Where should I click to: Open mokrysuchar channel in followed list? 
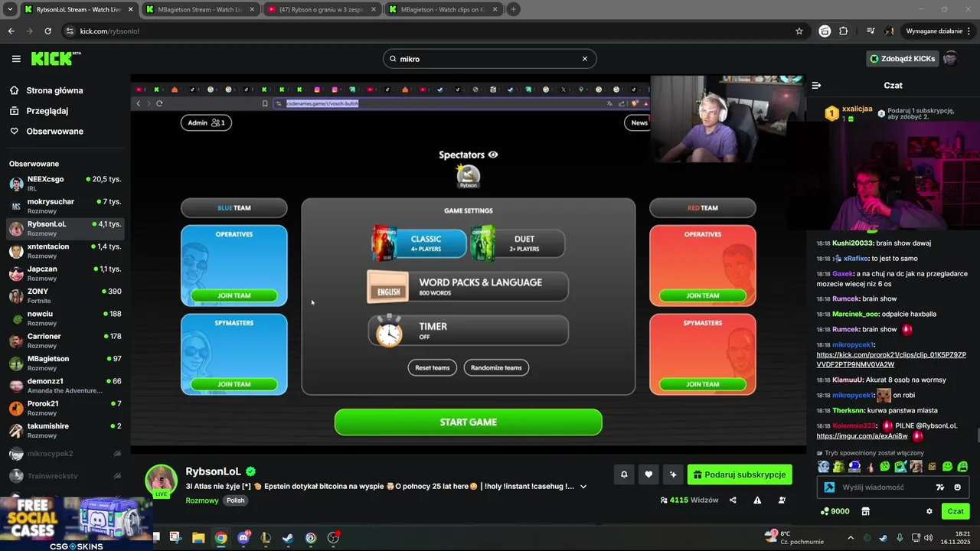point(65,206)
